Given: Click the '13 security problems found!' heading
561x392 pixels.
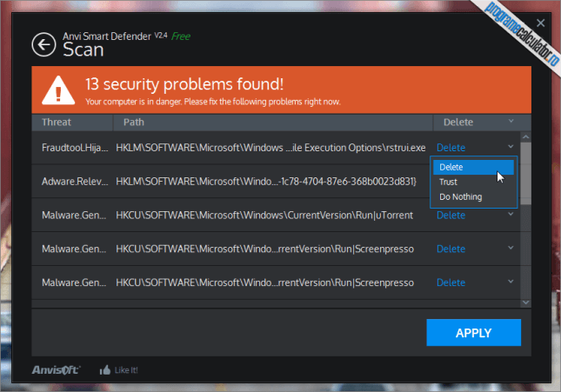Looking at the screenshot, I should 184,84.
